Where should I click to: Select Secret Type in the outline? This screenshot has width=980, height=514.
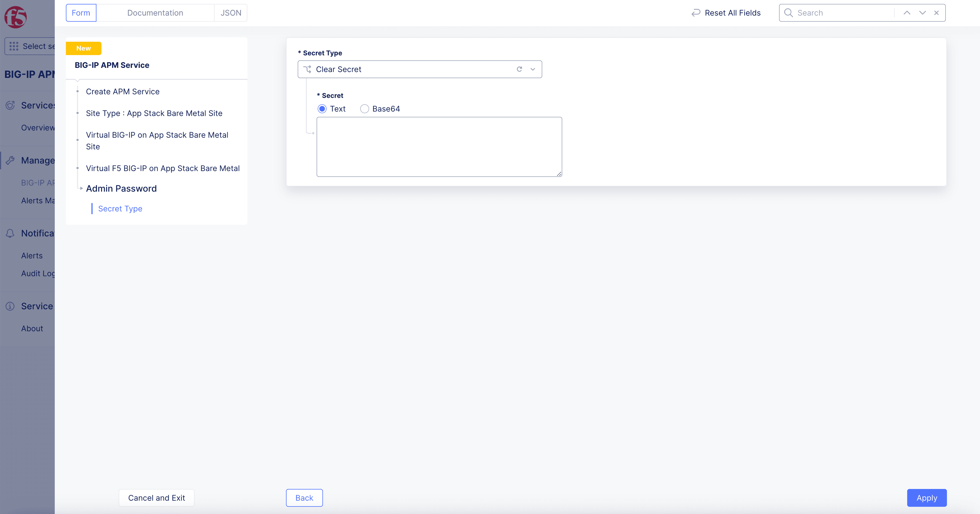coord(120,209)
